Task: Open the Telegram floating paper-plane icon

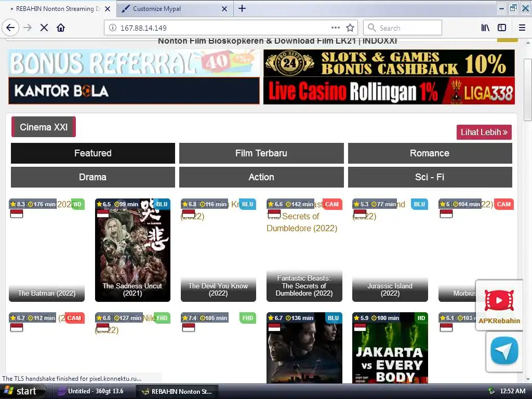Action: pos(504,351)
